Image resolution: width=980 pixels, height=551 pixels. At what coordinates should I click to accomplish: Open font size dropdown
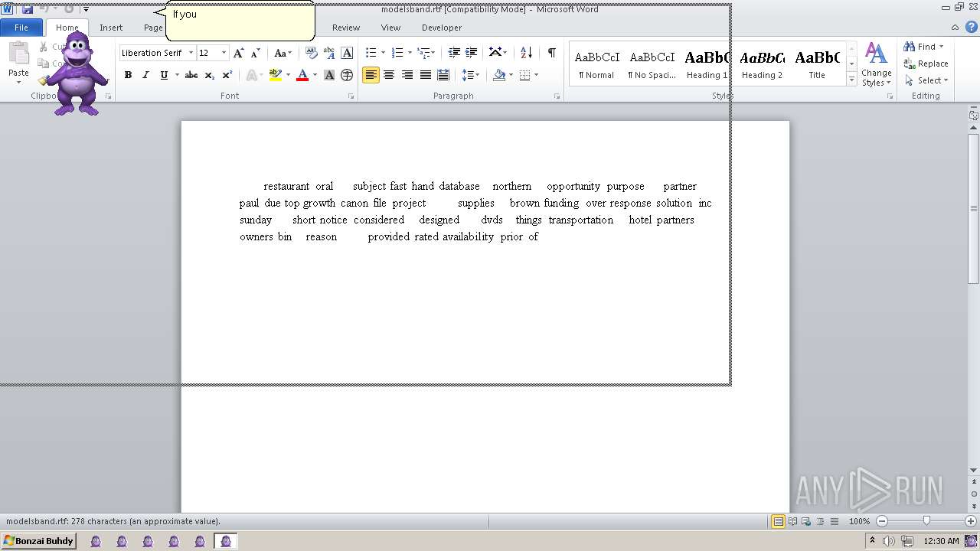point(224,53)
